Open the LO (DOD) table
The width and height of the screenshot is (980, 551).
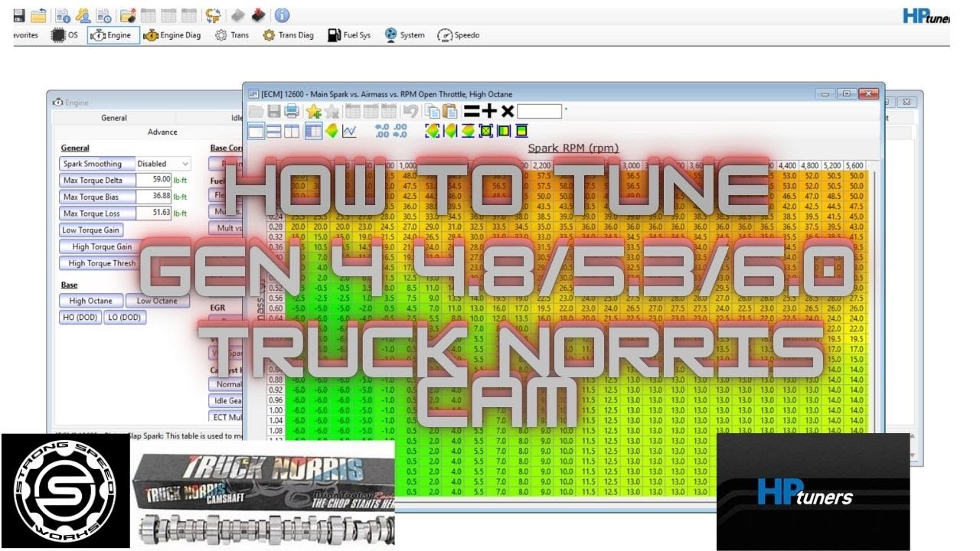pyautogui.click(x=124, y=317)
